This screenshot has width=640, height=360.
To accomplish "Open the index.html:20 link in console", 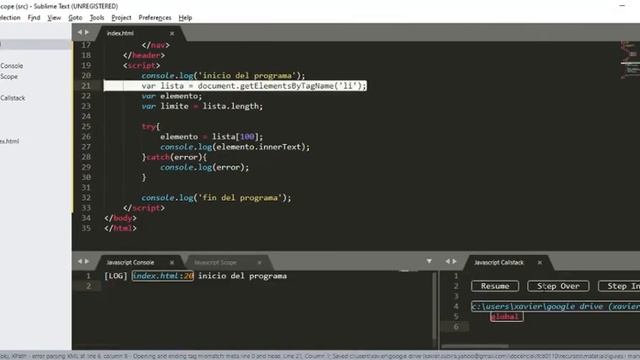I will (x=163, y=276).
